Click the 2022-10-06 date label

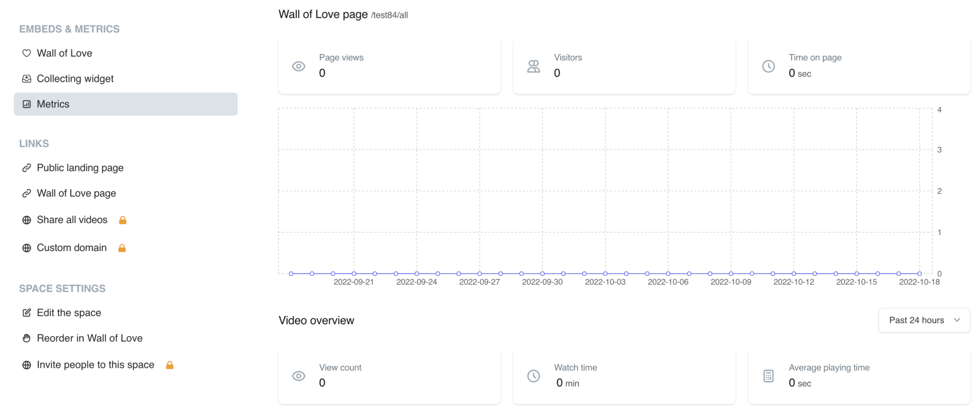point(668,282)
